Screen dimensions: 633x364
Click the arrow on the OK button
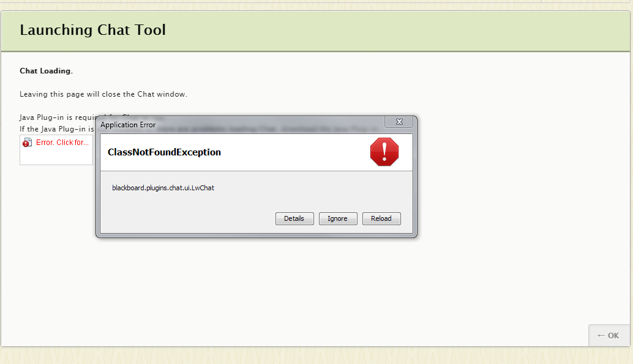601,336
